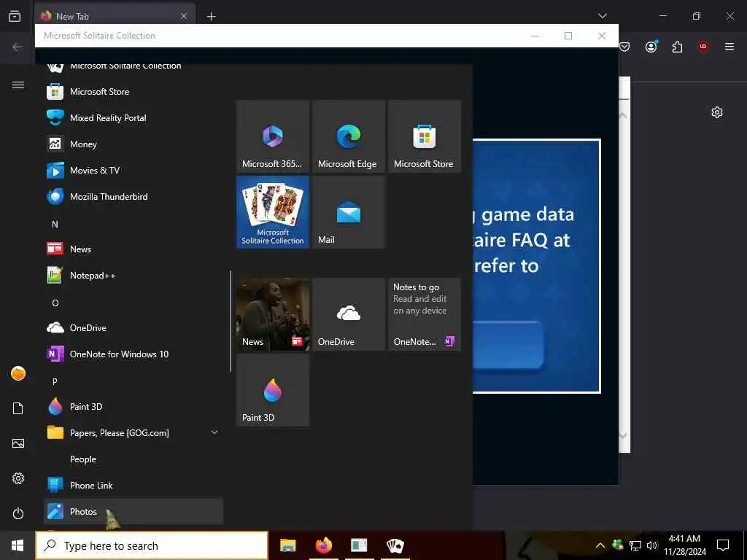Screen dimensions: 747x560
Task: Open the Microsoft Solitaire Collection tile
Action: [273, 212]
